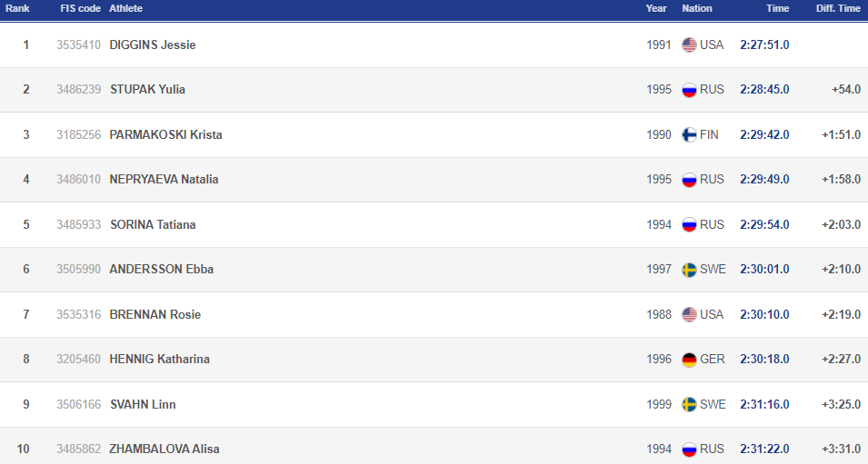Click the Swedish flag in Ebba Andersson's row
The width and height of the screenshot is (868, 464).
tap(689, 270)
